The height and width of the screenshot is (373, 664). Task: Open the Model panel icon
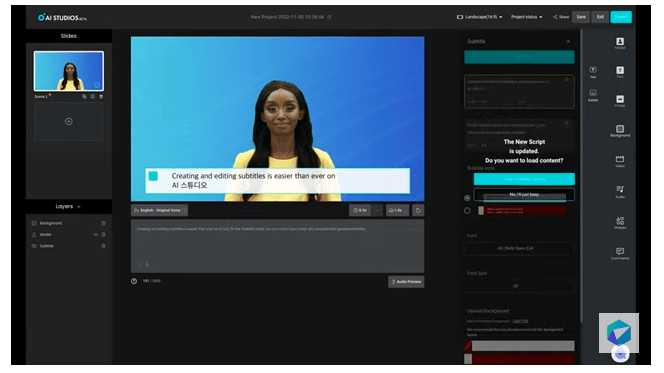tap(620, 43)
